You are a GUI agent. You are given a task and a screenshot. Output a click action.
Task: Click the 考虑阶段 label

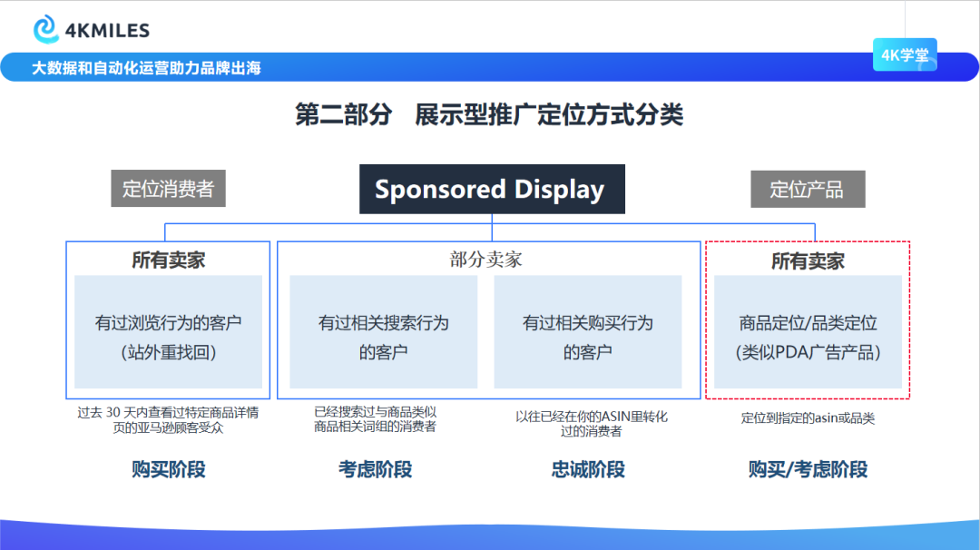pyautogui.click(x=381, y=469)
